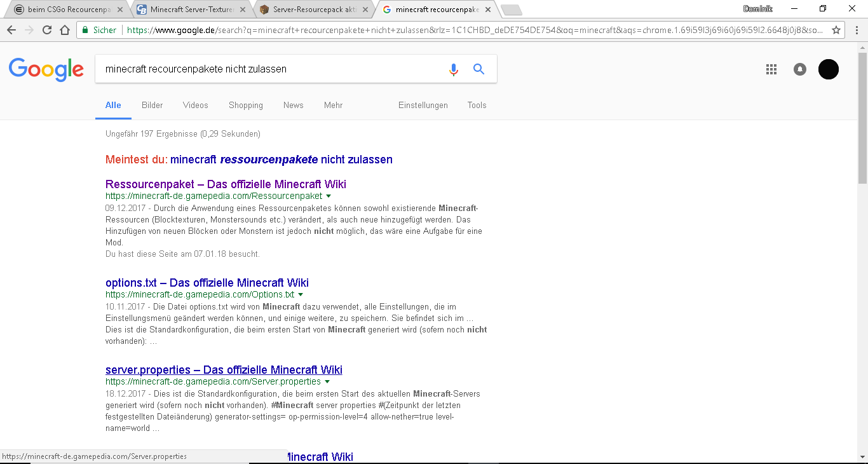Viewport: 868px width, 464px height.
Task: Bookmark this page with the star icon
Action: coord(836,30)
